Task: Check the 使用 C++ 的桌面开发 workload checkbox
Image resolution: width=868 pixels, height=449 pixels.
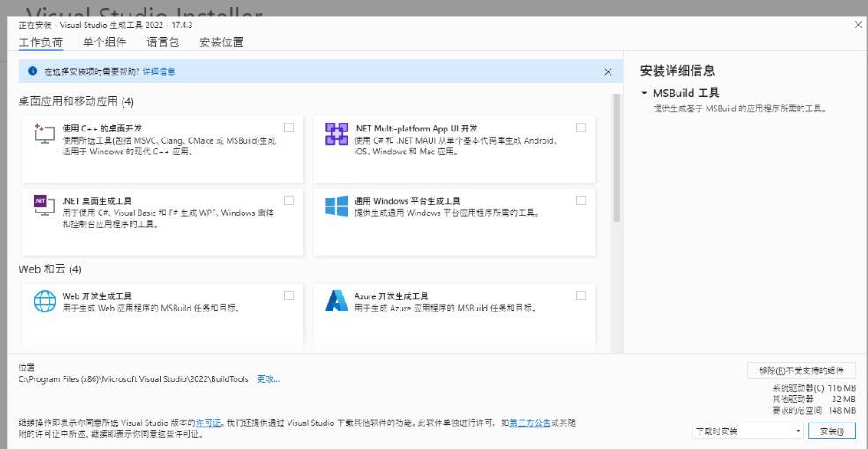Action: point(289,128)
